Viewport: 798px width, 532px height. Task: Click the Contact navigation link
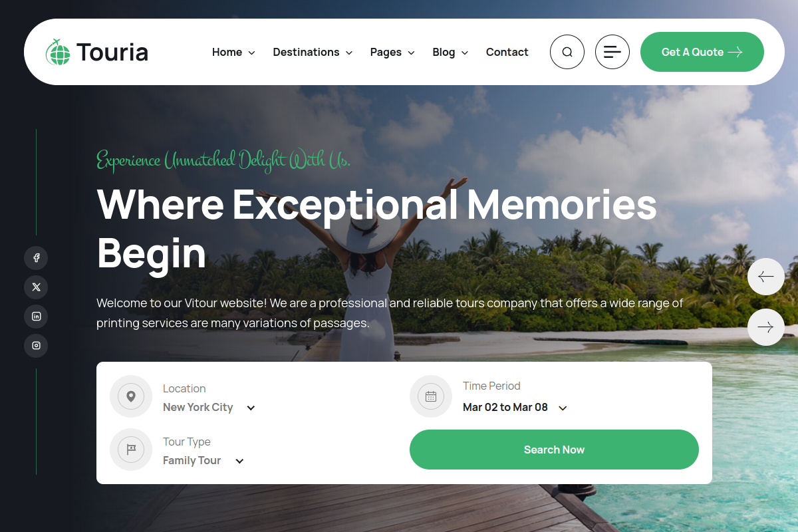(x=507, y=52)
